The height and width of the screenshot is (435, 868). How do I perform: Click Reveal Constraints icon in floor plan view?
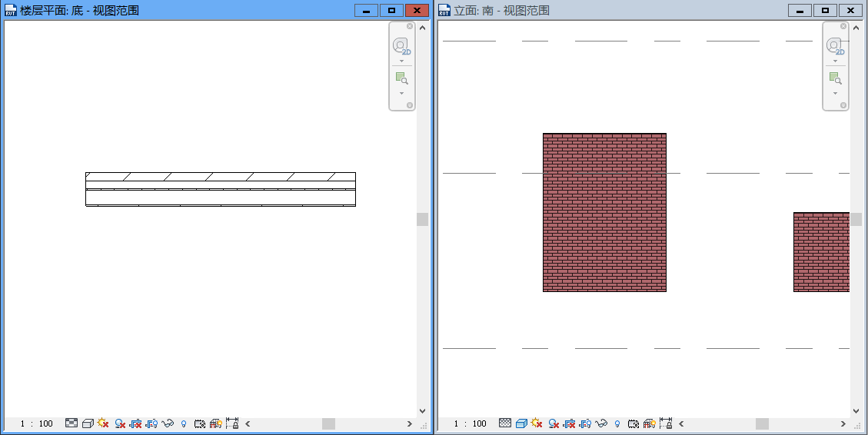(x=232, y=423)
